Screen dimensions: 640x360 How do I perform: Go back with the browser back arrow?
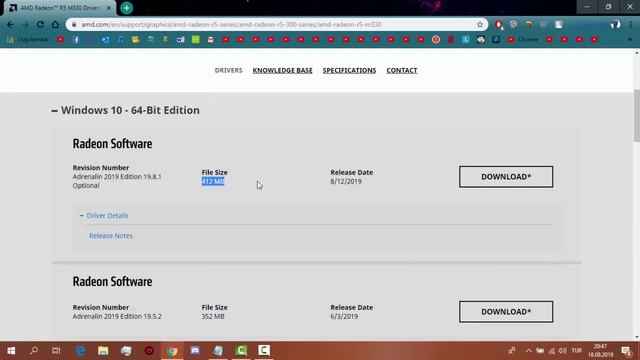click(10, 24)
